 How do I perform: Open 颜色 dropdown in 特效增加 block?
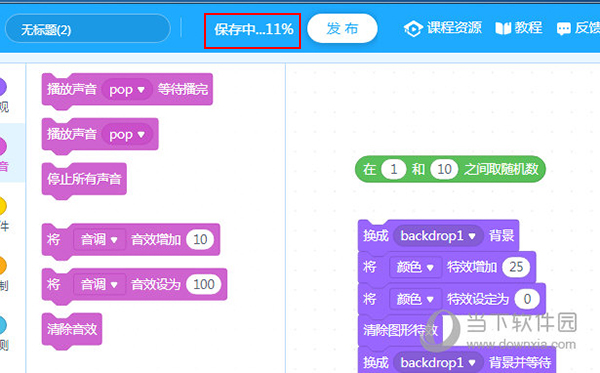415,267
